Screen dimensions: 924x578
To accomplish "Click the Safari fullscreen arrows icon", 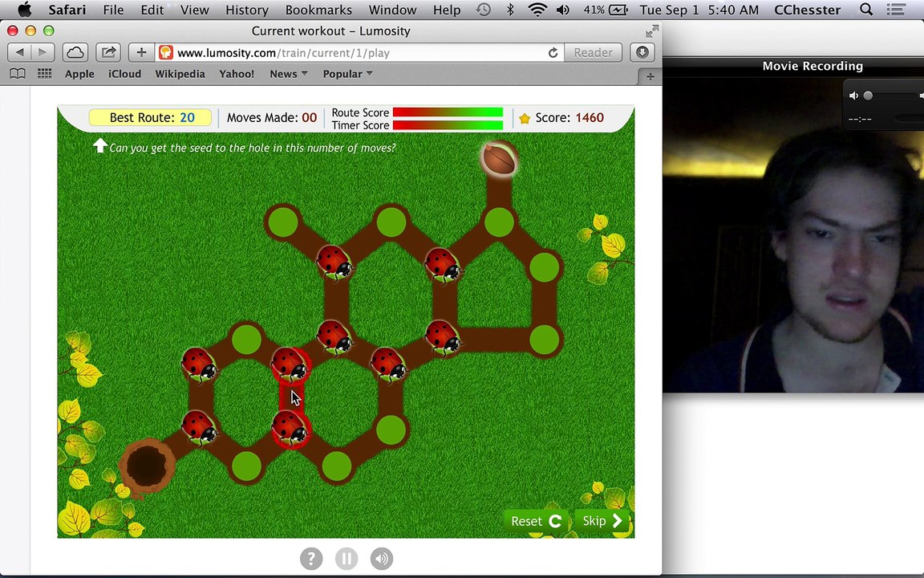I will (x=651, y=31).
